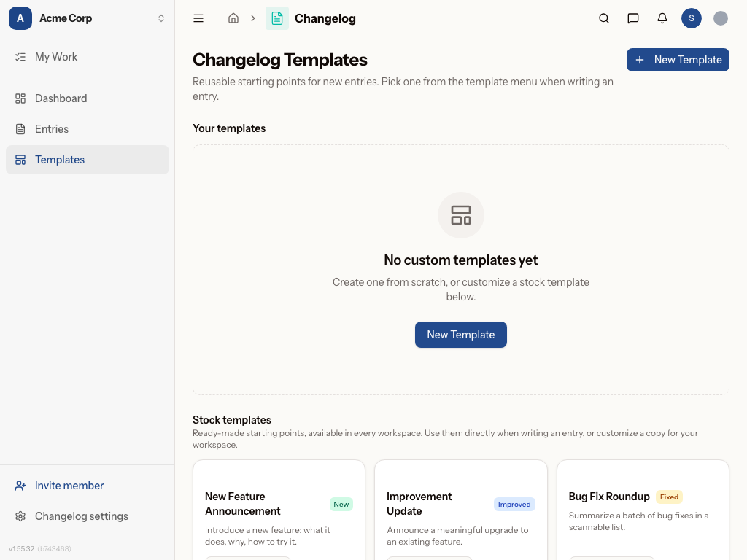747x560 pixels.
Task: Click the Changelog settings gear icon
Action: (20, 516)
